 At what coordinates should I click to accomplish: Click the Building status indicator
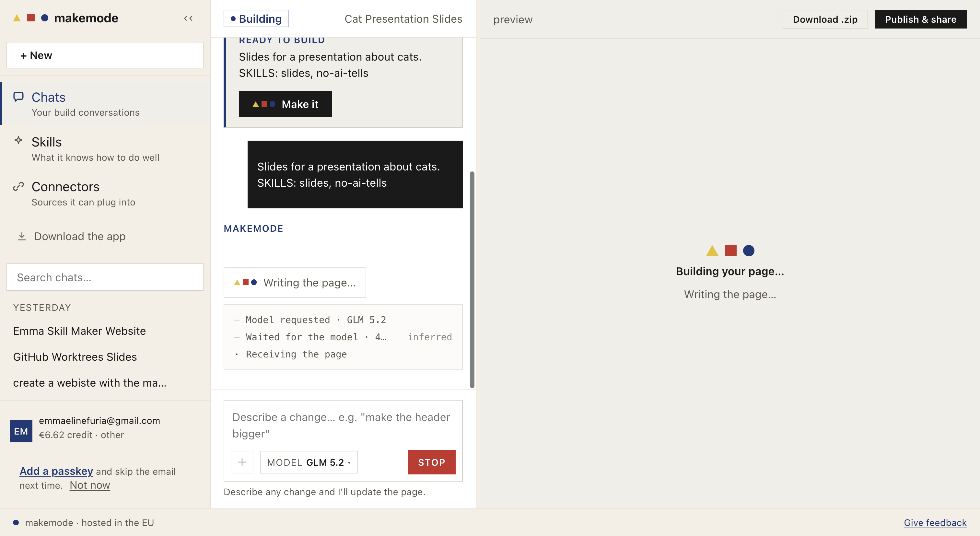pyautogui.click(x=256, y=18)
